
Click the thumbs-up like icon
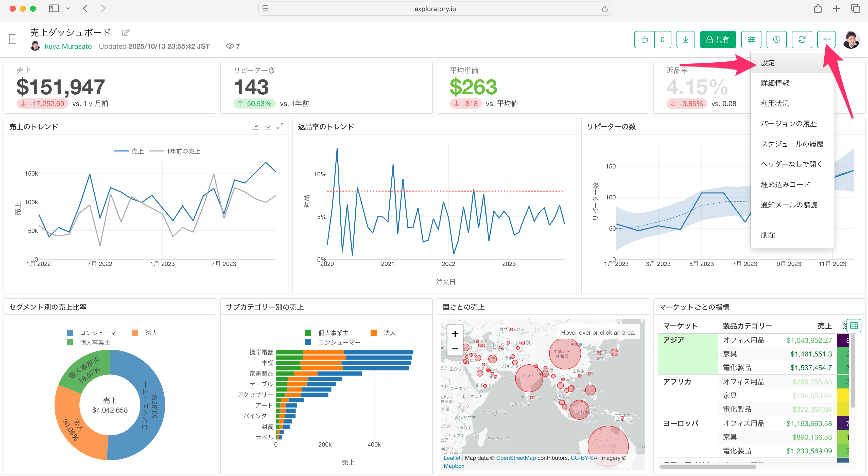644,40
